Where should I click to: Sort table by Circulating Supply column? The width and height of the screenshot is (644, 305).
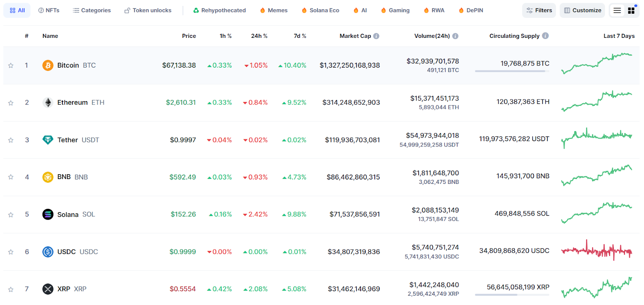pyautogui.click(x=514, y=36)
